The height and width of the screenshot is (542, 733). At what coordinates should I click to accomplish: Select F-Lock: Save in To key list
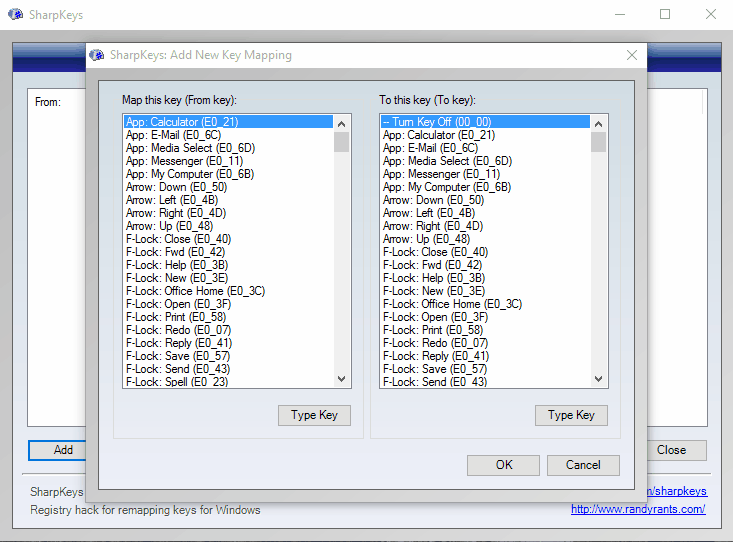click(x=486, y=369)
